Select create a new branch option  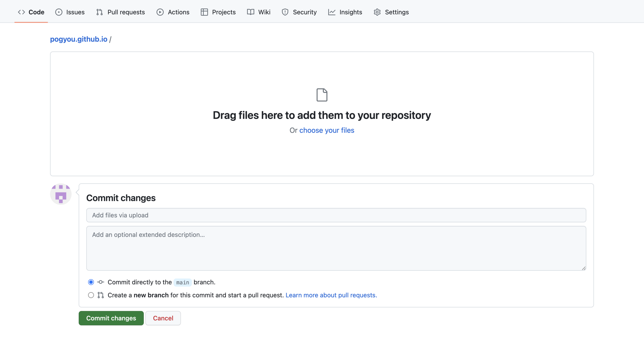coord(91,295)
